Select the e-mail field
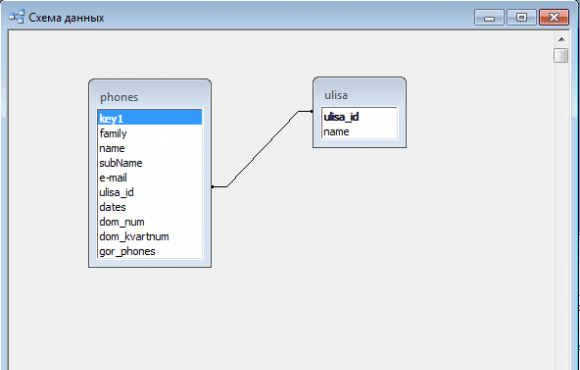Viewport: 580px width, 370px height. (x=150, y=178)
